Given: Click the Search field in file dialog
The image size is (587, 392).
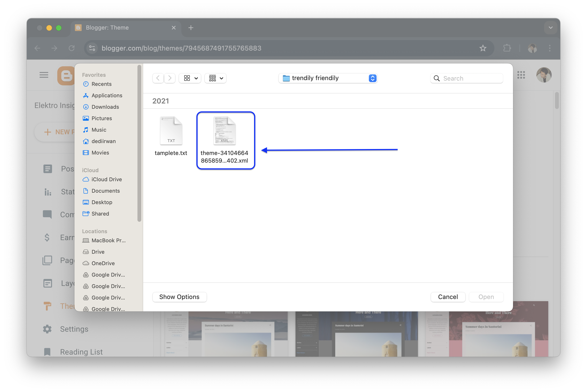Looking at the screenshot, I should tap(466, 78).
